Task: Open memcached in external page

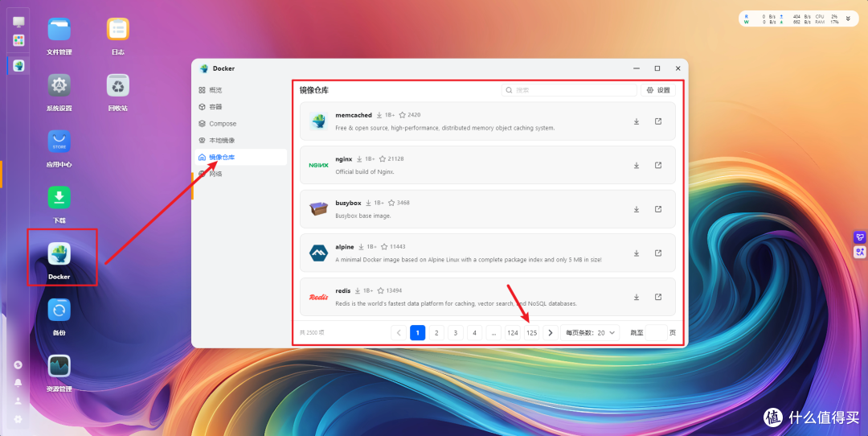Action: (658, 121)
